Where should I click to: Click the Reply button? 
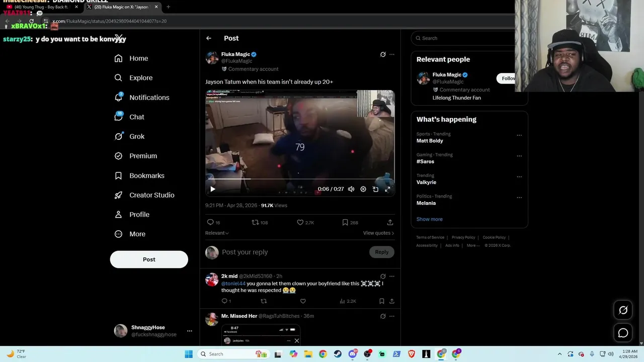click(x=381, y=252)
